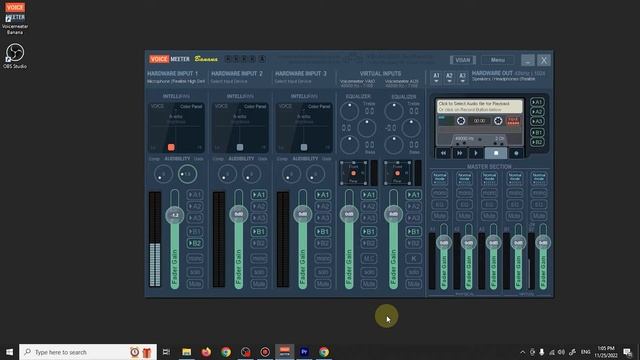Open the Color Panel of Hardware Input 1

coord(191,107)
